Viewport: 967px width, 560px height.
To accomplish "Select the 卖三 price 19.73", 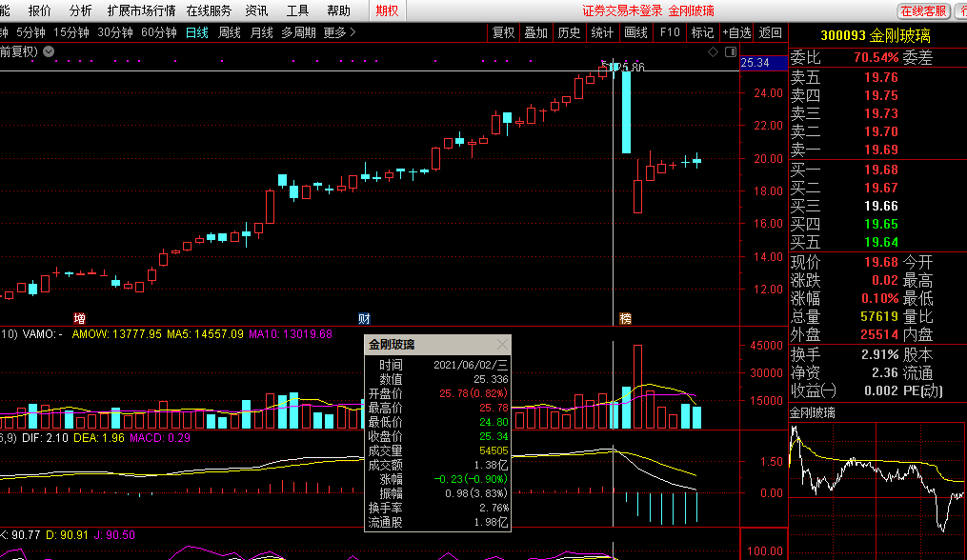I will [x=880, y=113].
